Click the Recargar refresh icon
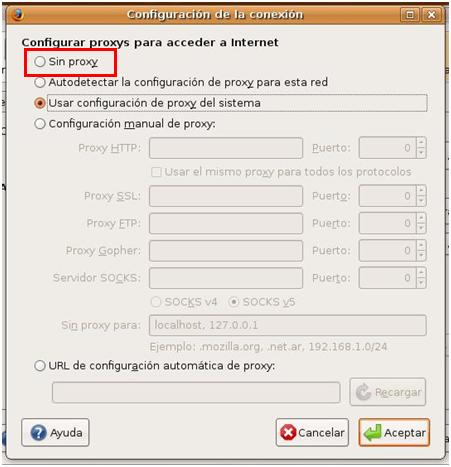 point(363,392)
